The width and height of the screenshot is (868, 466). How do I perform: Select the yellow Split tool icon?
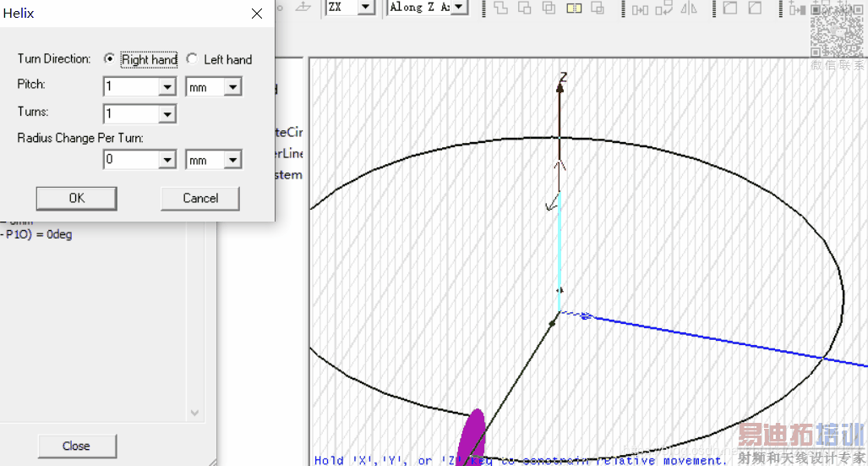coord(574,8)
